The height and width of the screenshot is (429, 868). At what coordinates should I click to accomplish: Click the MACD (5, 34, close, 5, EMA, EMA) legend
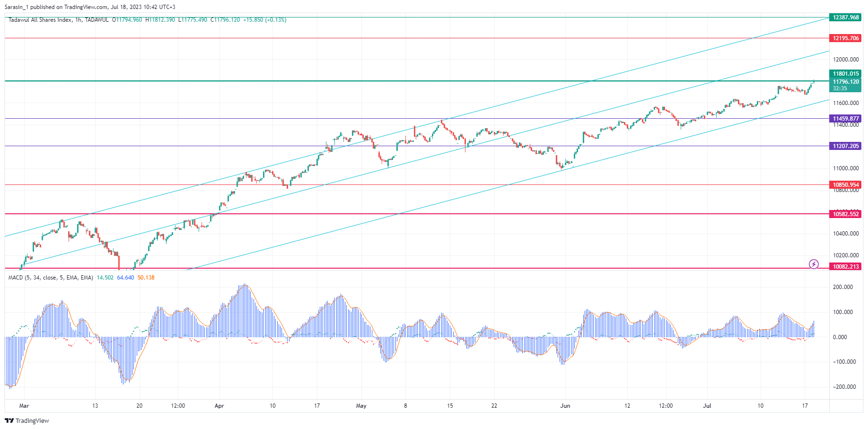tap(51, 278)
